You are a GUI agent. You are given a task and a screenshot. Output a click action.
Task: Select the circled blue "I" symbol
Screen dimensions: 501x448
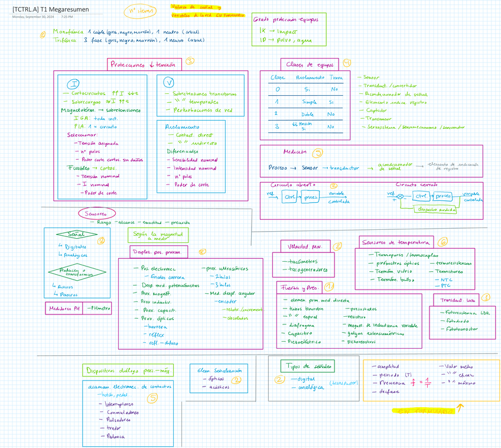(80, 83)
